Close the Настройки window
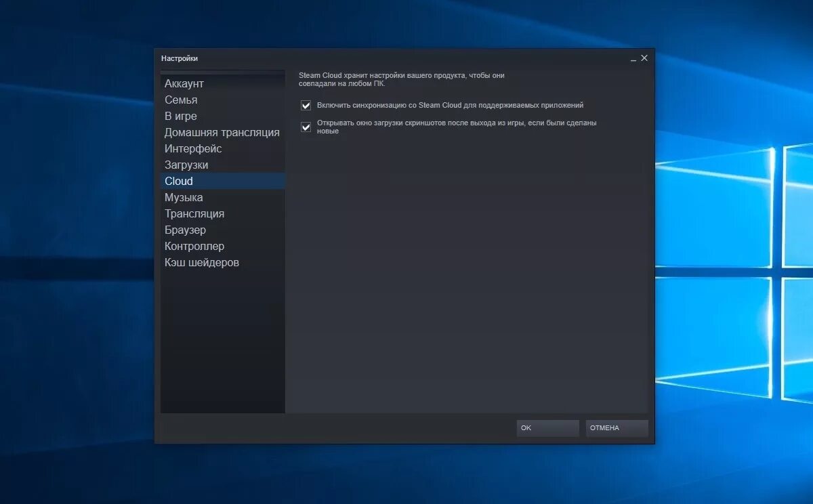 (x=644, y=58)
